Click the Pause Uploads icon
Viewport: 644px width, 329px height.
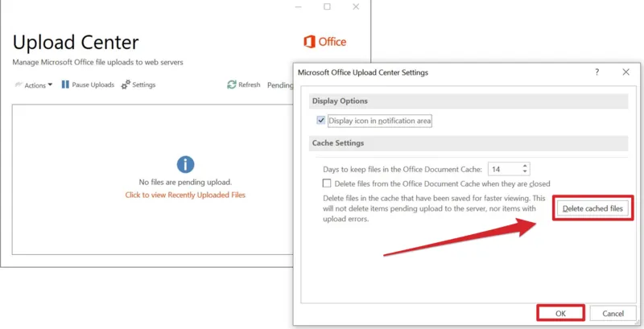(65, 84)
